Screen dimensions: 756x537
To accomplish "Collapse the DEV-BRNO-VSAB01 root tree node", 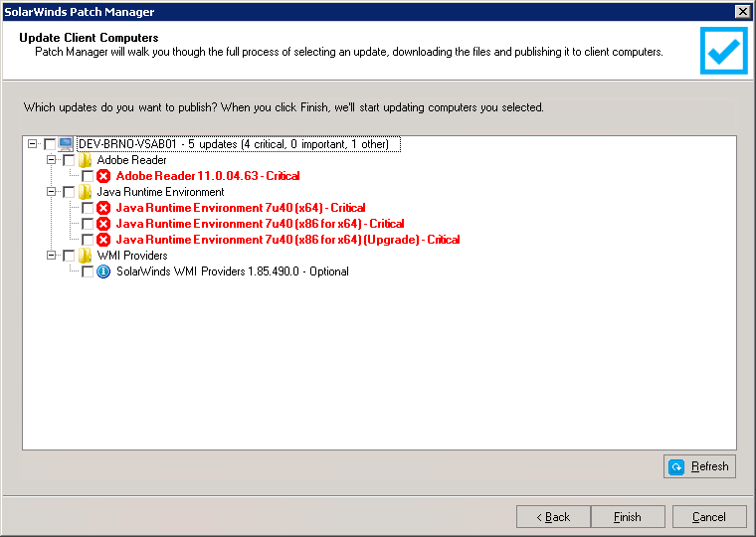I will [x=32, y=143].
